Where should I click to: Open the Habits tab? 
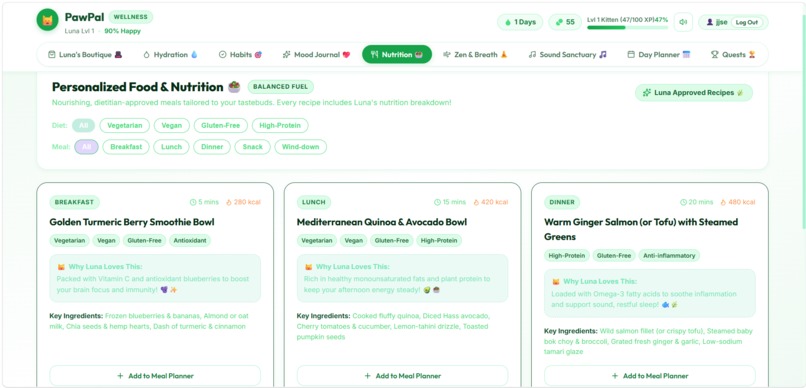click(241, 54)
